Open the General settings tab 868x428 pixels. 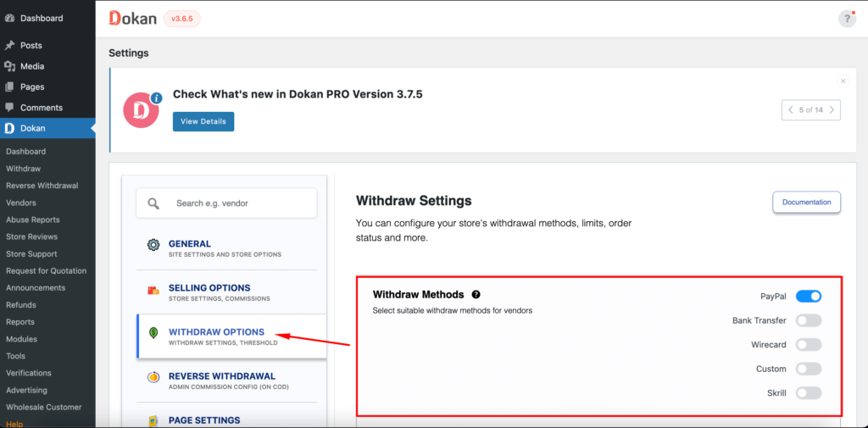226,248
